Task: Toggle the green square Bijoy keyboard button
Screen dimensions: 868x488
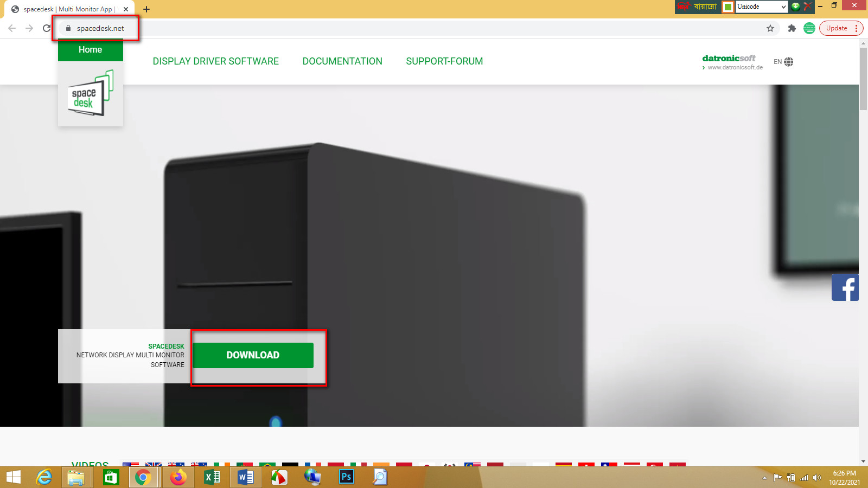Action: click(728, 7)
